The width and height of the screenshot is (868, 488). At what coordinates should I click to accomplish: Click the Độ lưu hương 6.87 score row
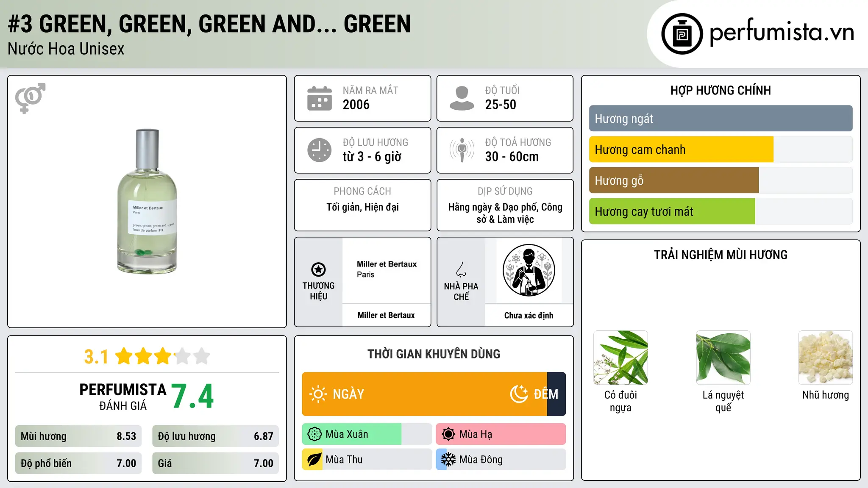(x=215, y=436)
